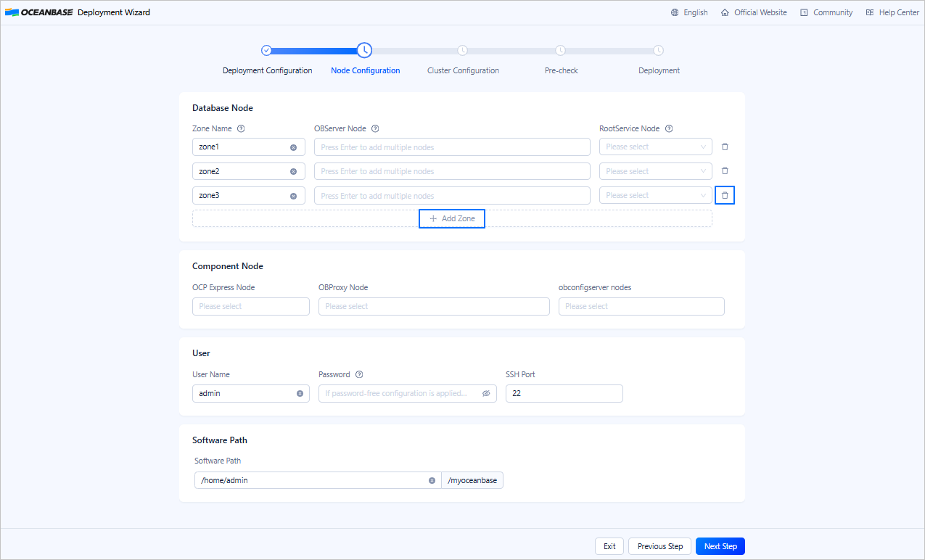Add a new zone row
The height and width of the screenshot is (560, 925).
tap(452, 218)
